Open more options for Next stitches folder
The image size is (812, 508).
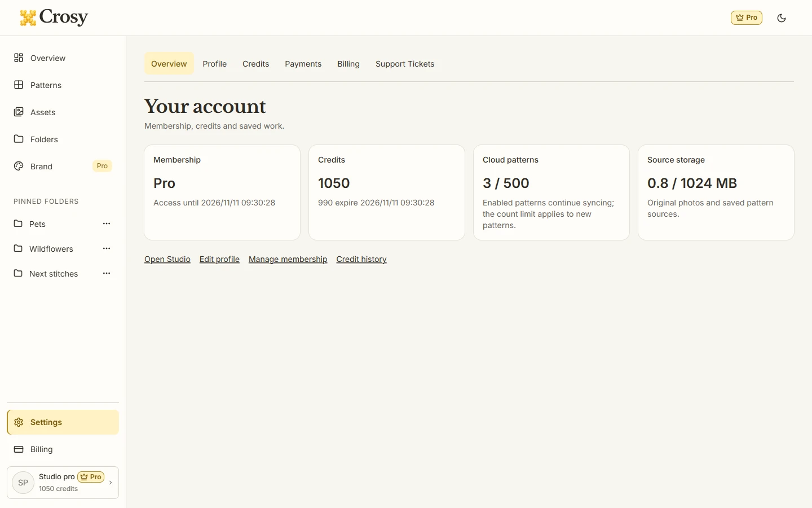point(107,273)
